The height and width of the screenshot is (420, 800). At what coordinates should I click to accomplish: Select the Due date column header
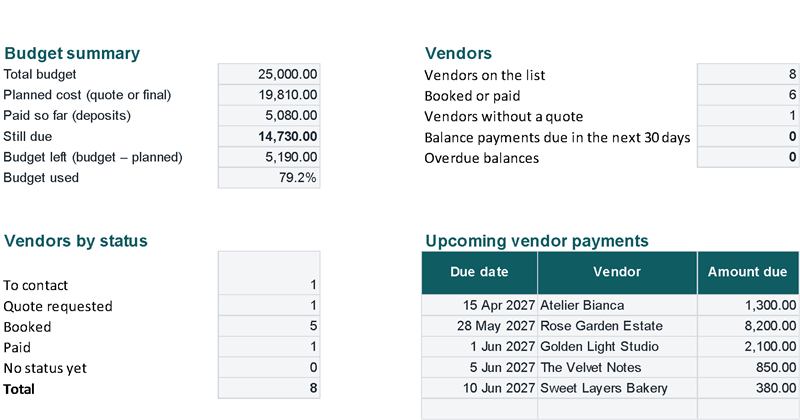click(x=480, y=273)
